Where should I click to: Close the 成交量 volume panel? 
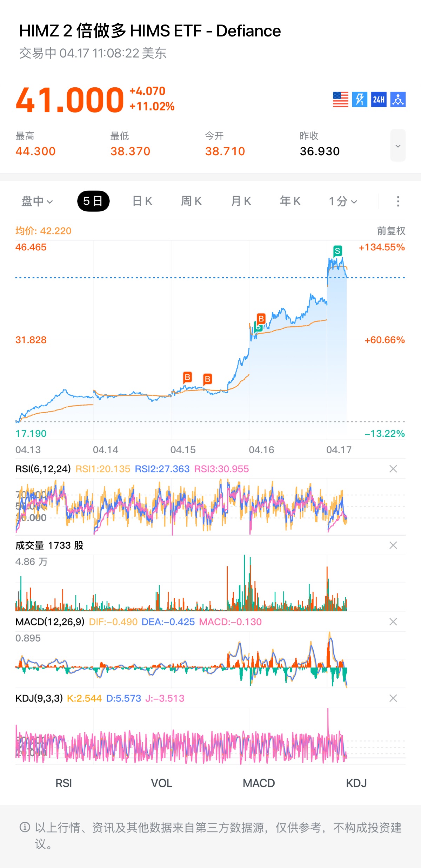393,545
